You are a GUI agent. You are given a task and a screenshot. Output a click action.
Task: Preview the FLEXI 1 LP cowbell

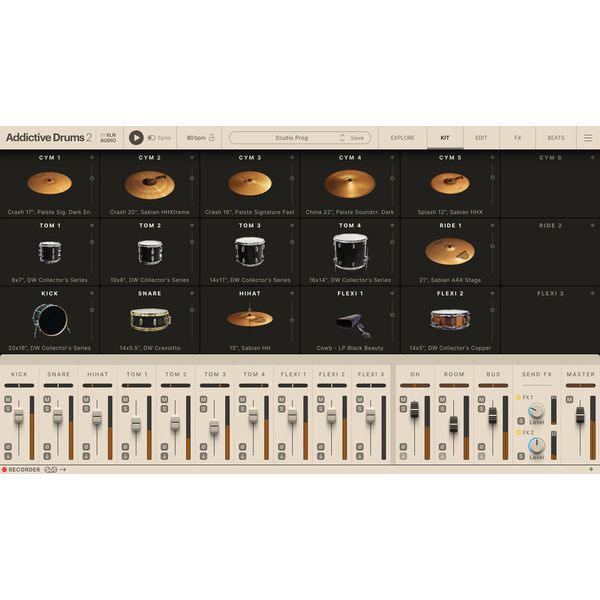point(354,324)
